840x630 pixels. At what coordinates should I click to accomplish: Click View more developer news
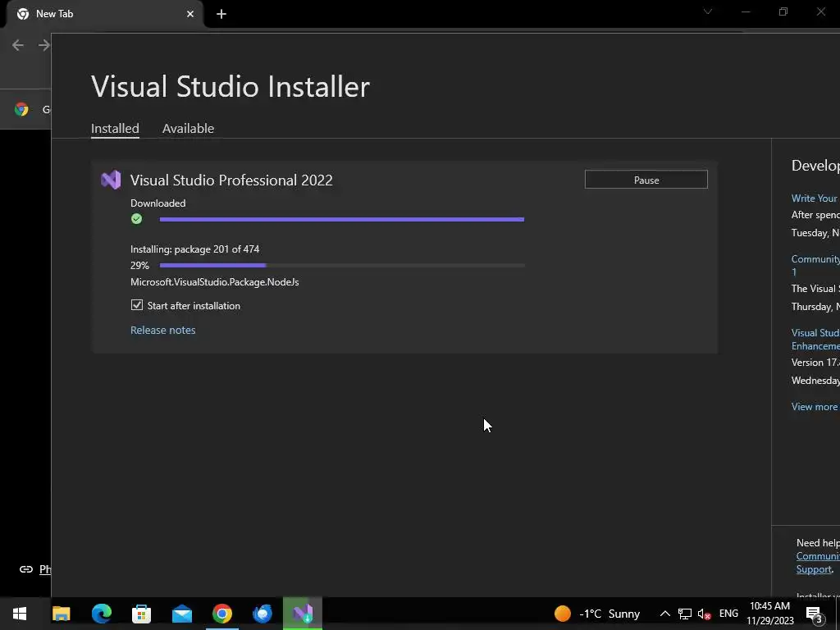(x=815, y=407)
